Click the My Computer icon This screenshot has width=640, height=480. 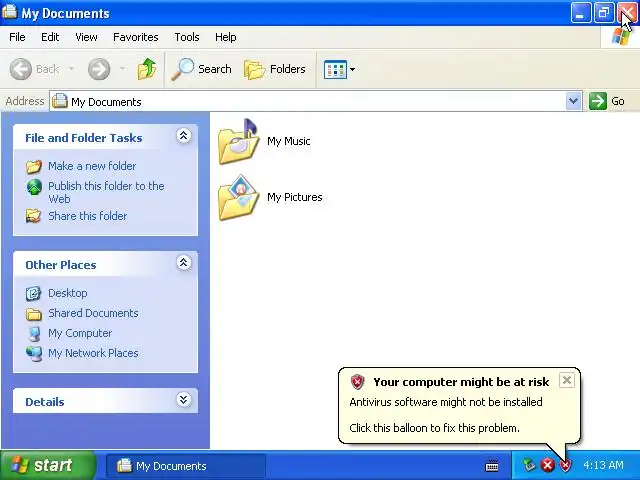coord(35,333)
